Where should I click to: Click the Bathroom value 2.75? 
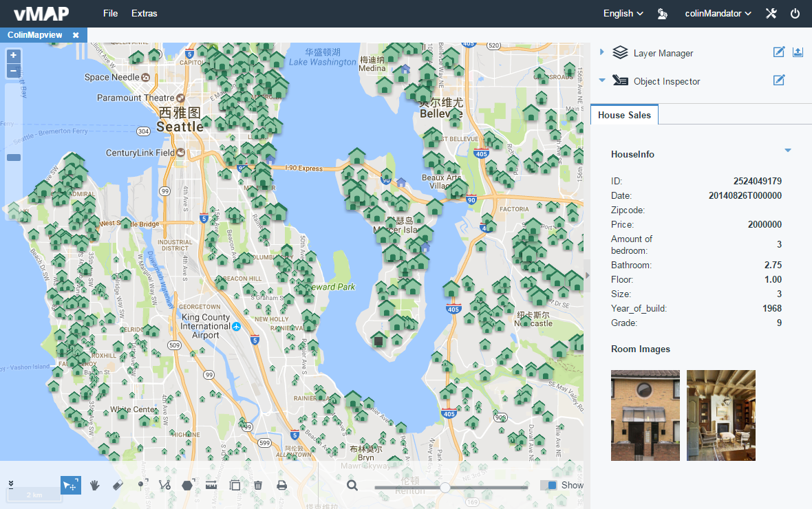coord(773,265)
